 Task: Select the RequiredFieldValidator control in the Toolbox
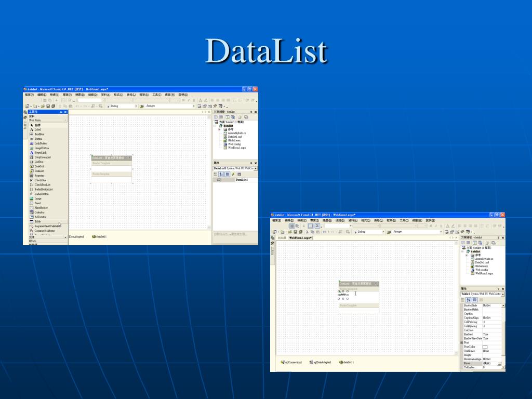click(x=45, y=226)
